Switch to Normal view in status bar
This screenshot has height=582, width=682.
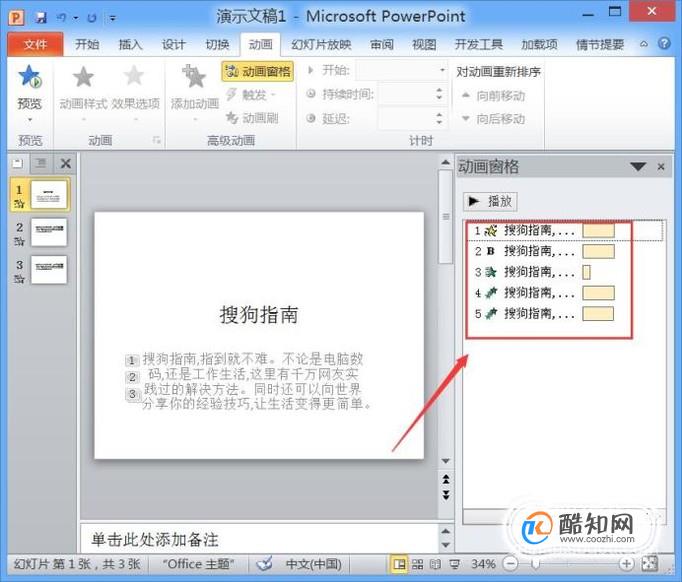(399, 564)
